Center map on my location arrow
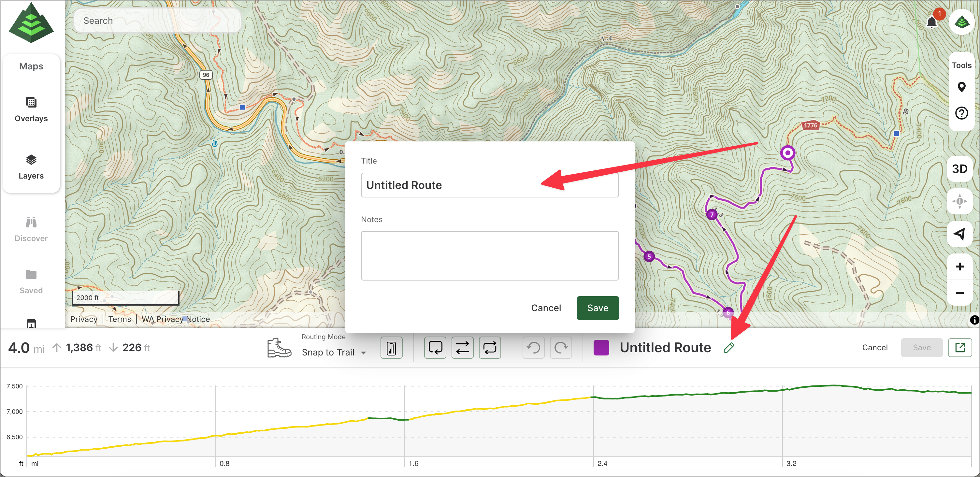 [x=959, y=234]
